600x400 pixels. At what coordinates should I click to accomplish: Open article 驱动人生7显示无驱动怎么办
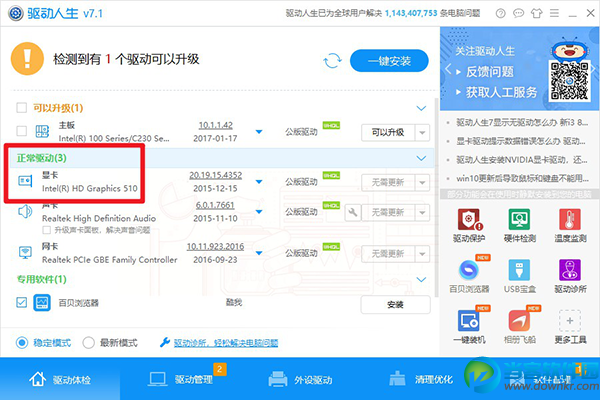[522, 122]
